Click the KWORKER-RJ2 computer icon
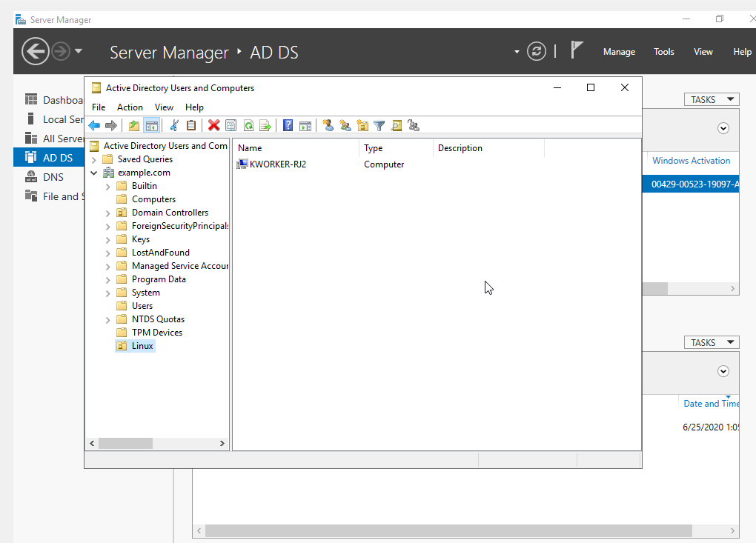 tap(242, 164)
